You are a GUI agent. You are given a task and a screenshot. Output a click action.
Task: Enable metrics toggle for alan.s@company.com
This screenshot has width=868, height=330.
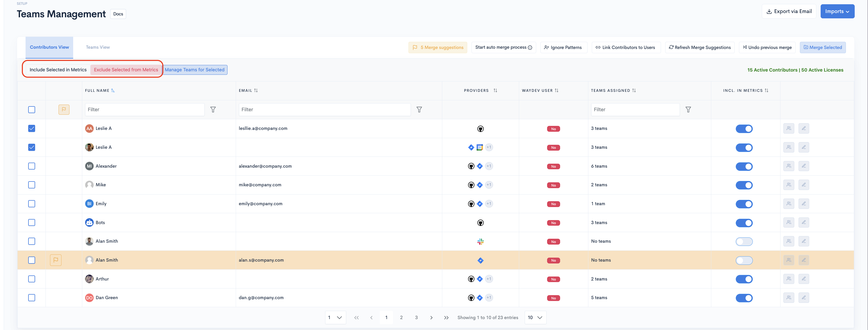pyautogui.click(x=744, y=260)
